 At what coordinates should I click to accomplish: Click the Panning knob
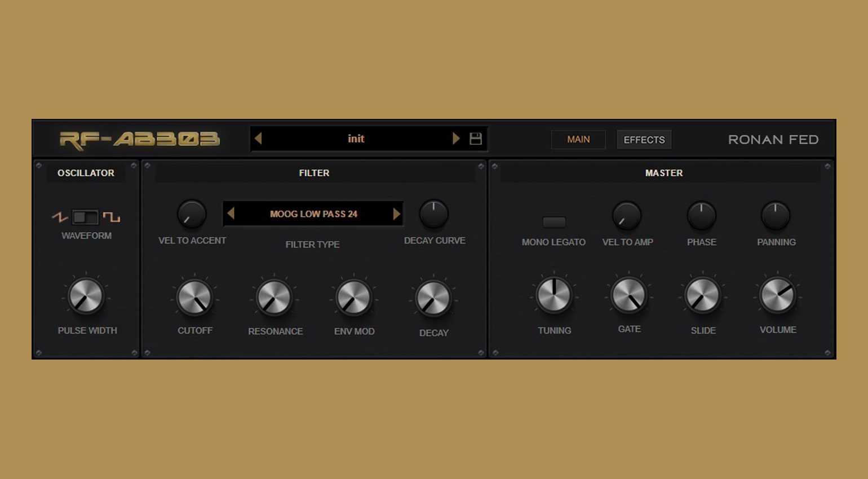(x=776, y=215)
